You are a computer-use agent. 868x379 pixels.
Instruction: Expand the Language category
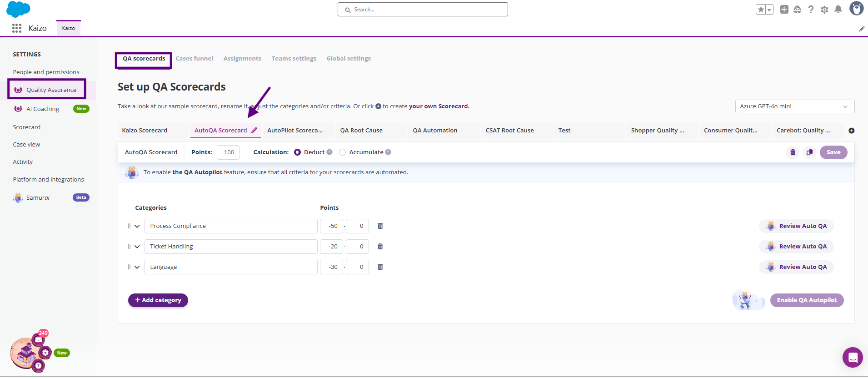137,267
